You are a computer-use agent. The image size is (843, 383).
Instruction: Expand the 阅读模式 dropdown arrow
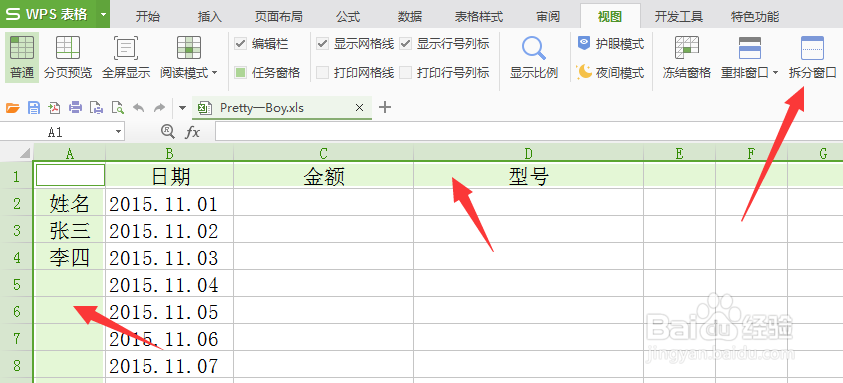[x=215, y=73]
